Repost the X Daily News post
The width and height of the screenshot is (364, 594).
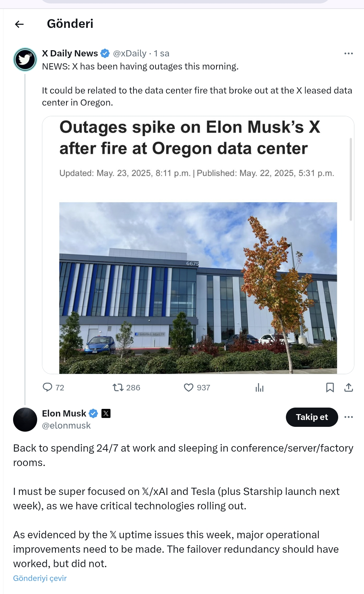click(x=118, y=388)
